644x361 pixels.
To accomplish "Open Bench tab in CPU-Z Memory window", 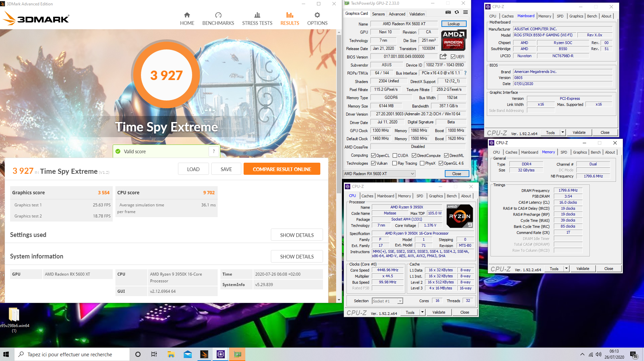I will pyautogui.click(x=596, y=152).
